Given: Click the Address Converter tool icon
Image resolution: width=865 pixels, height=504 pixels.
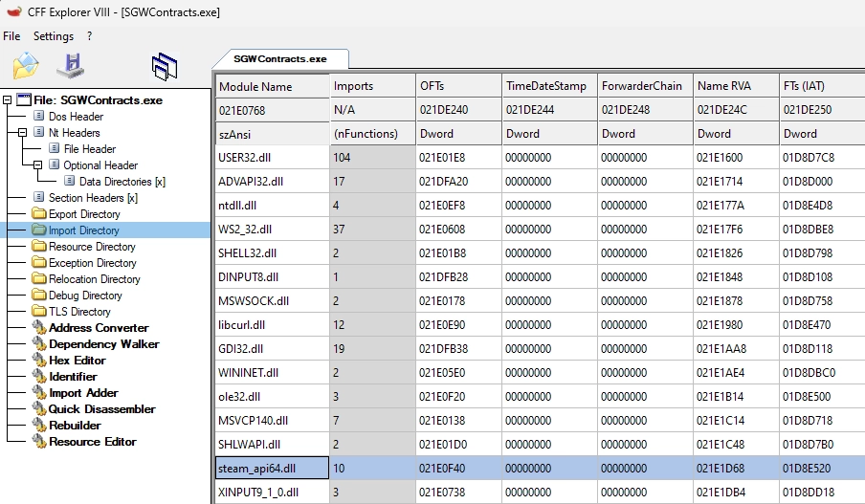Looking at the screenshot, I should click(39, 327).
